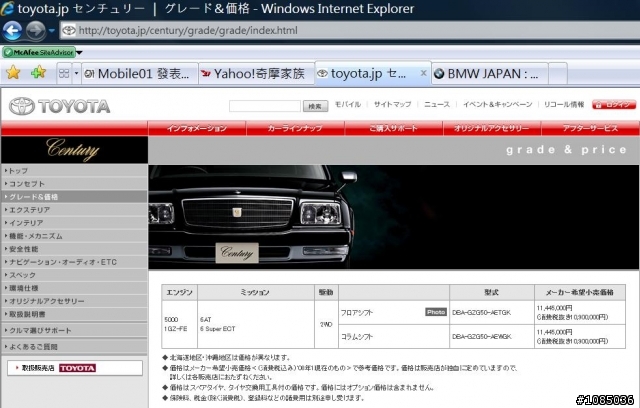Click the フロアシフト row label
The width and height of the screenshot is (640, 408).
click(x=357, y=313)
